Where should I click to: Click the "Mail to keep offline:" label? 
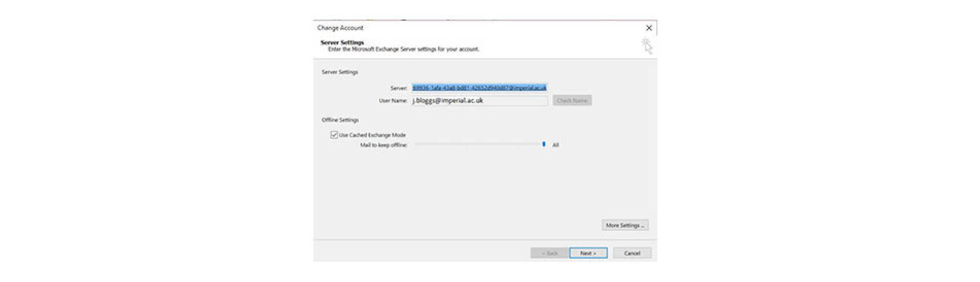tap(384, 145)
